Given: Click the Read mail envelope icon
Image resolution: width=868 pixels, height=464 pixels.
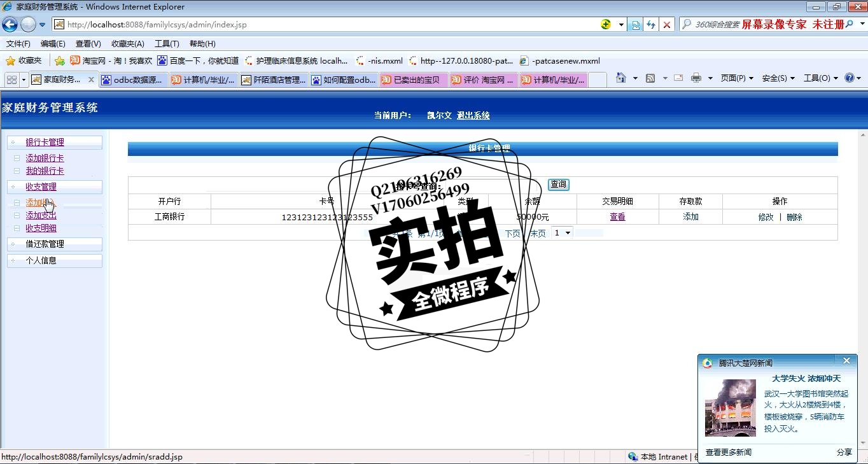Looking at the screenshot, I should (678, 78).
